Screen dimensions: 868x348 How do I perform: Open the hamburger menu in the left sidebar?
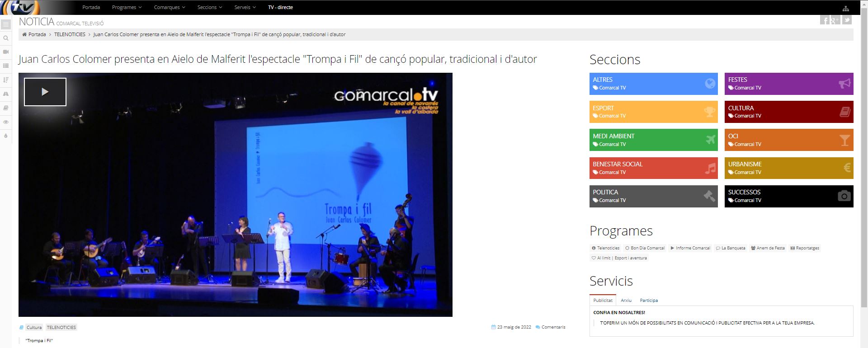coord(6,24)
